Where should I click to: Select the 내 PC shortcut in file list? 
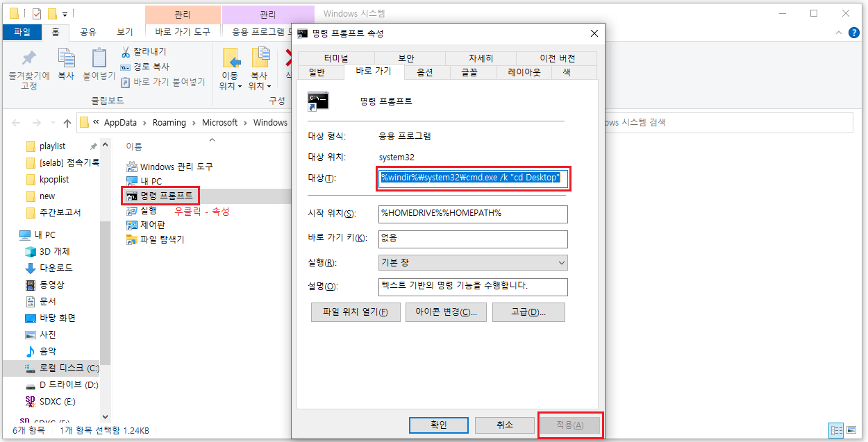click(x=144, y=182)
